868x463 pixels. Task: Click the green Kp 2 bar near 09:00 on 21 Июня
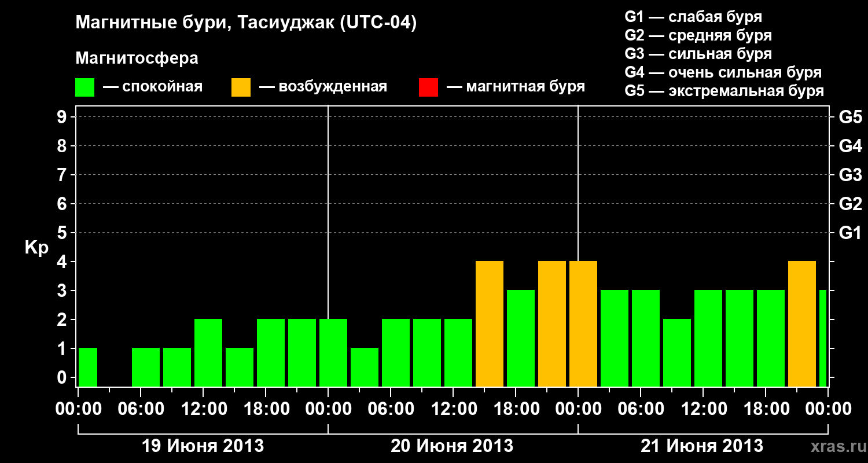[x=677, y=352]
